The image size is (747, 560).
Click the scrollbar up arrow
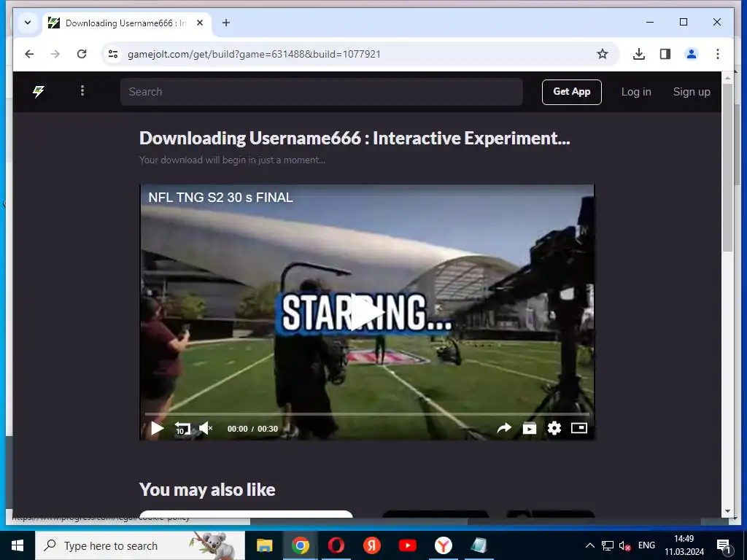coord(727,77)
